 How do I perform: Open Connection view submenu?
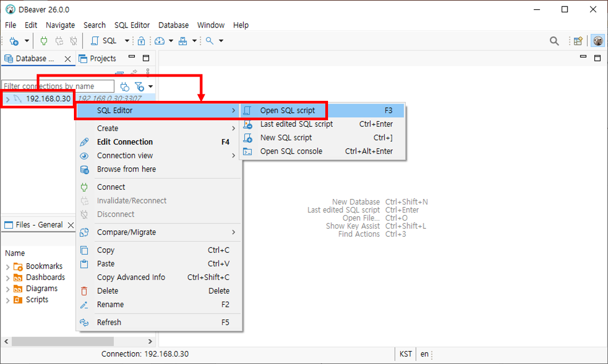159,155
